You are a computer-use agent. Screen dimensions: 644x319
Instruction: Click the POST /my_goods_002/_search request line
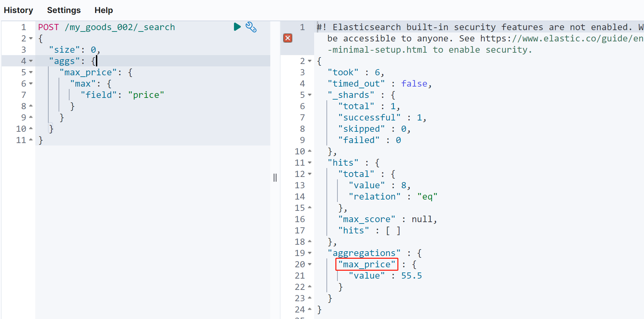(107, 27)
